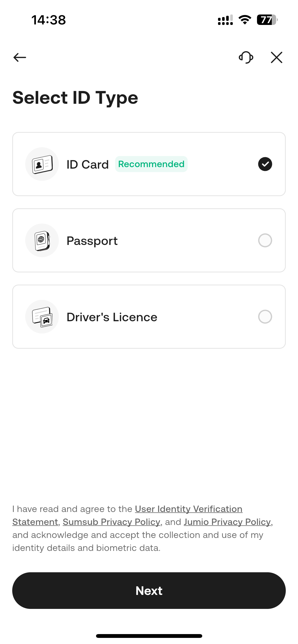Tap the Wi-Fi status icon
The height and width of the screenshot is (644, 298).
coord(245,20)
